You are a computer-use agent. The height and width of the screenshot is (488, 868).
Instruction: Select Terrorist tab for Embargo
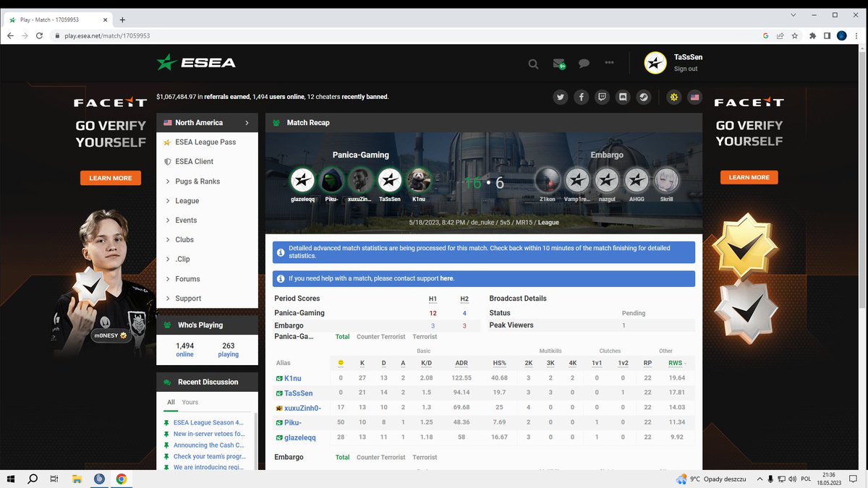point(425,458)
